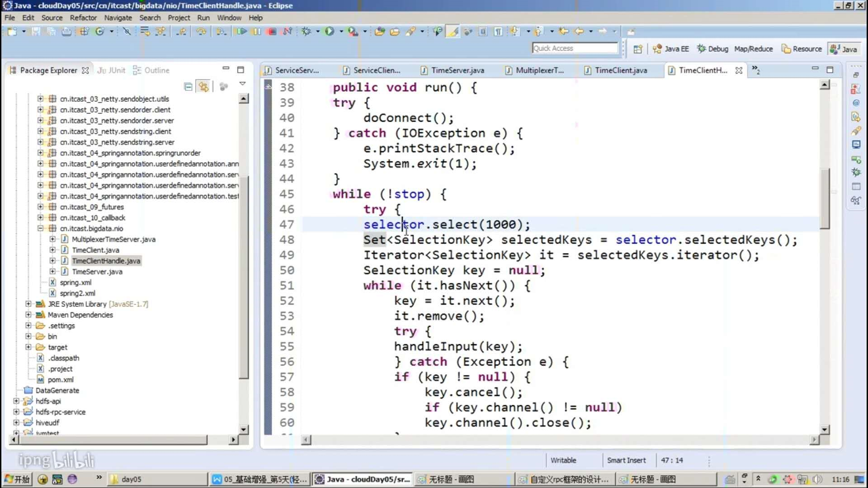
Task: Collapse the cn.itcast.bigdata.nio package
Action: (41, 228)
